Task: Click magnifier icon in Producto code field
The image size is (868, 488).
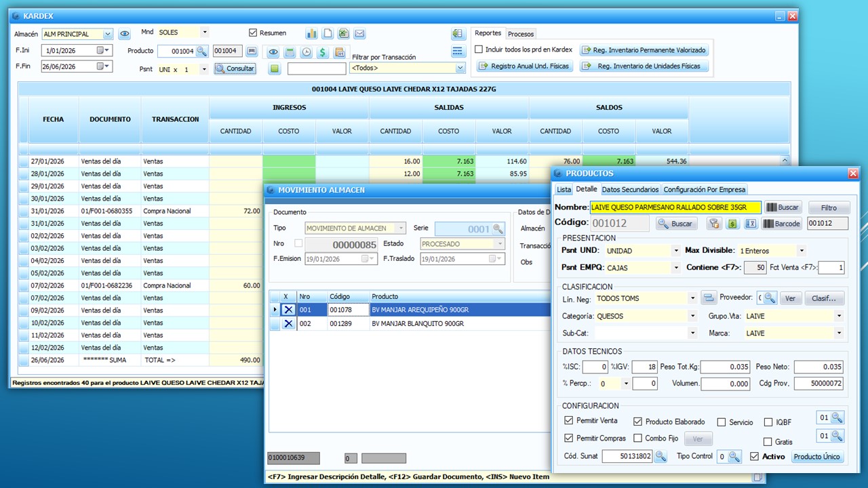Action: point(201,51)
